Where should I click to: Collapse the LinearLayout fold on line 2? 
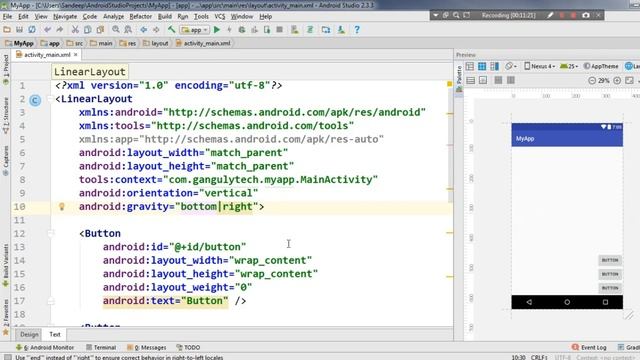tap(51, 99)
